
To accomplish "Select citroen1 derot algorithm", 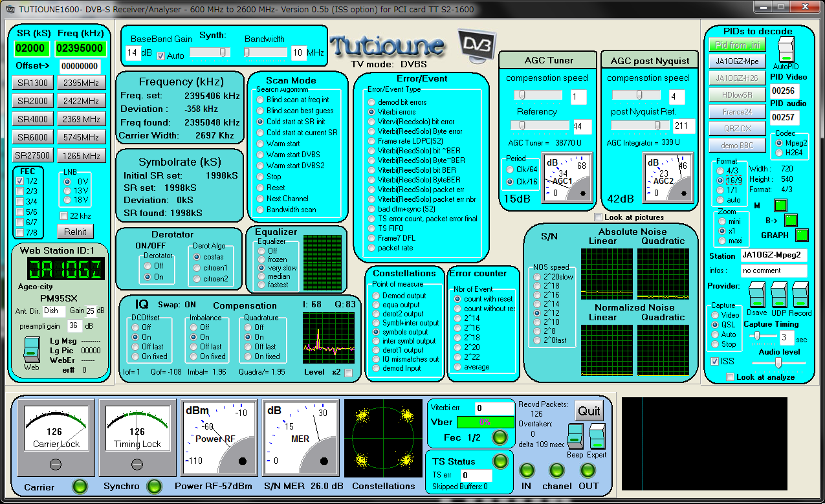I will click(198, 268).
